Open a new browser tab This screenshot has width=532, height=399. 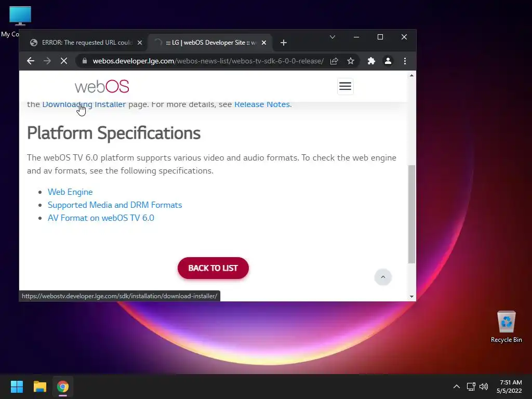pyautogui.click(x=284, y=43)
